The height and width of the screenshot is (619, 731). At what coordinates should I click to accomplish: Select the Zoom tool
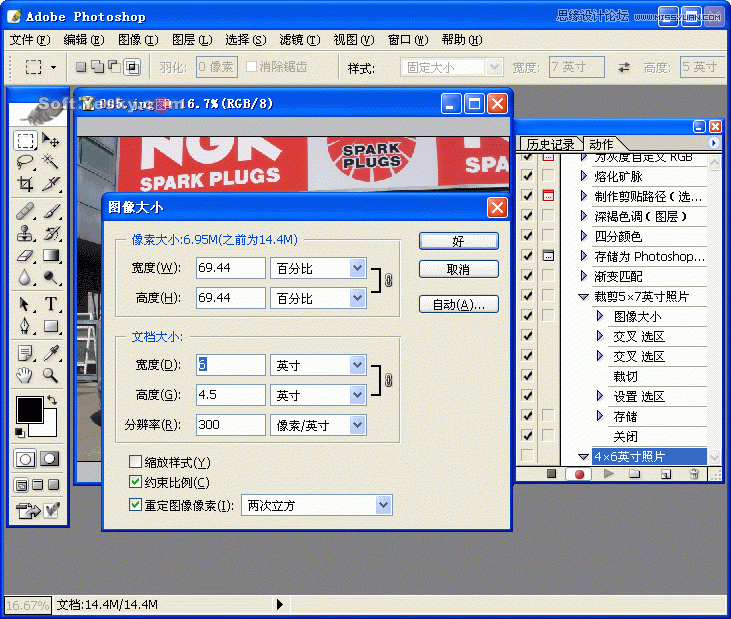pos(50,375)
